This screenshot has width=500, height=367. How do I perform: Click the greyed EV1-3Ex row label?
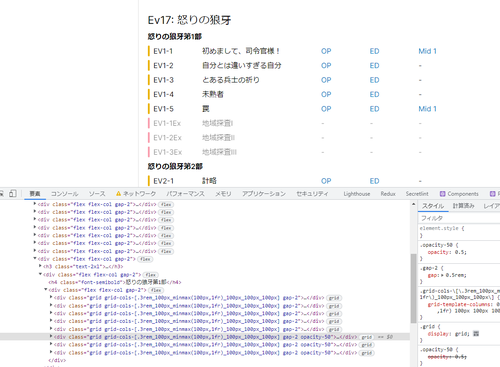[x=168, y=152]
